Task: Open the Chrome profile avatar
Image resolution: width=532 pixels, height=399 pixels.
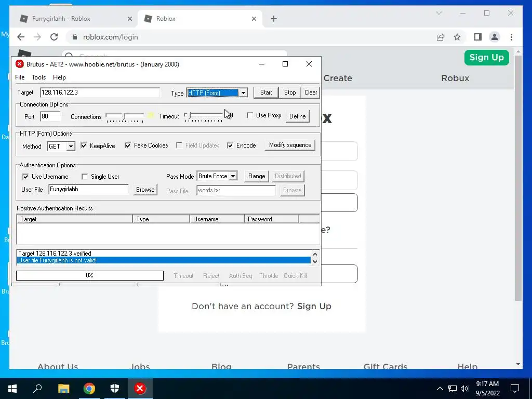Action: click(x=495, y=37)
